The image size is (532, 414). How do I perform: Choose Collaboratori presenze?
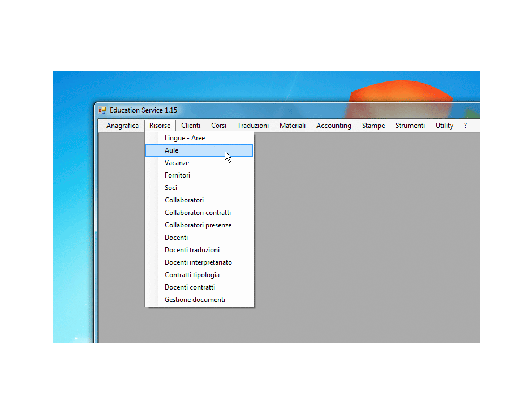coord(199,225)
